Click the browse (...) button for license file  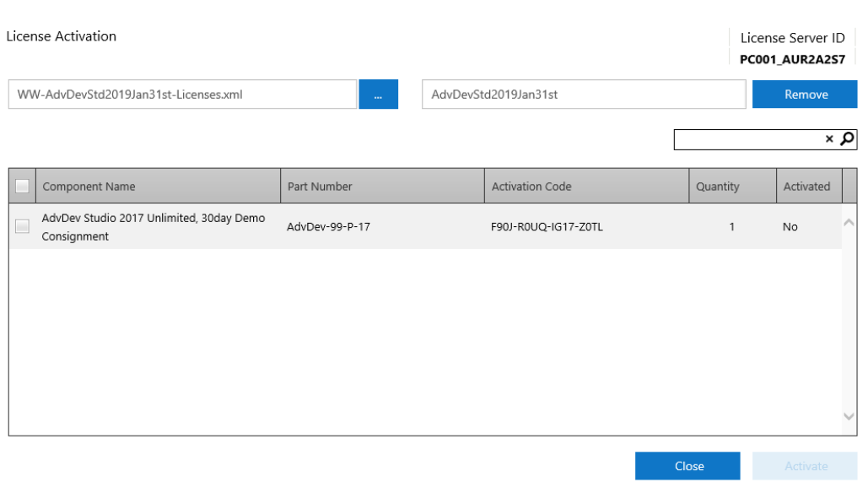click(378, 95)
